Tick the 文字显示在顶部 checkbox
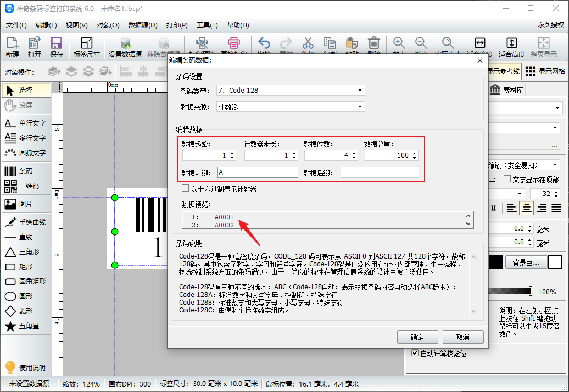Screen dimensions: 569x392 (x=507, y=179)
